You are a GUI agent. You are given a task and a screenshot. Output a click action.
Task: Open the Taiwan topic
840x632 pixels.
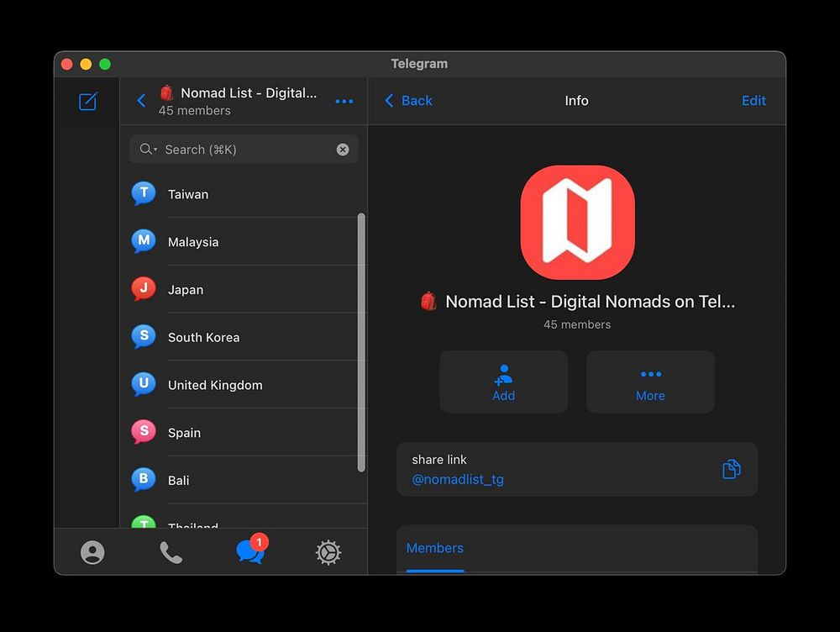click(x=244, y=194)
